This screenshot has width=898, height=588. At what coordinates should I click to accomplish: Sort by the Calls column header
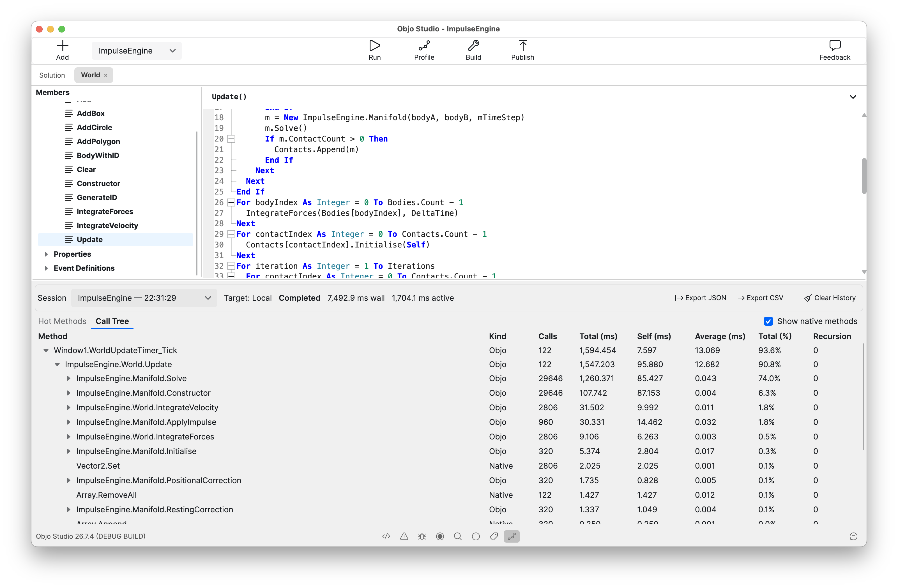click(x=547, y=336)
